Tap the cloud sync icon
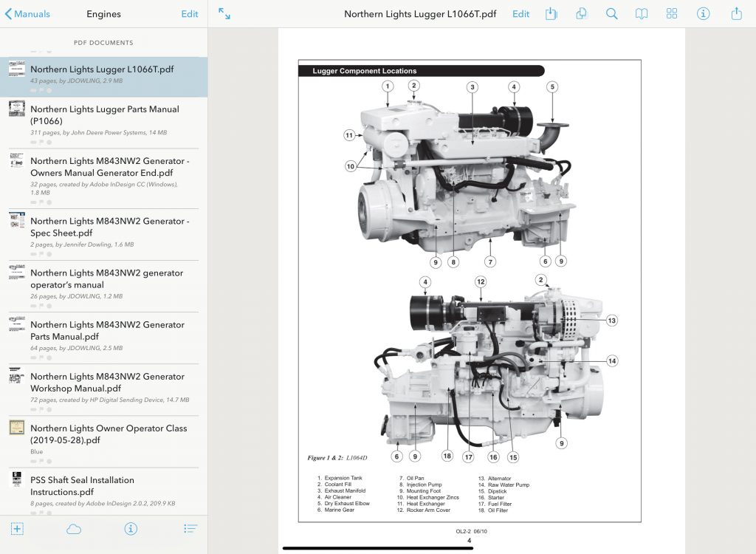The width and height of the screenshot is (756, 554). click(x=74, y=528)
